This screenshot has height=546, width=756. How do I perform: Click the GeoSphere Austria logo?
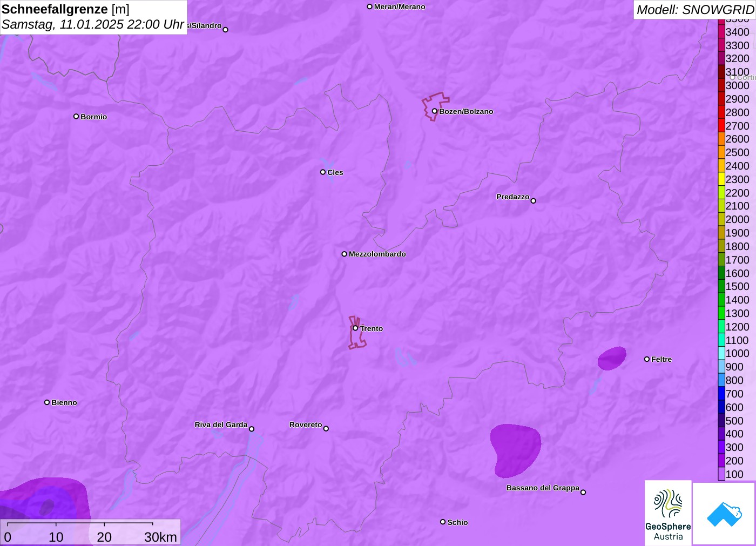[x=668, y=513]
